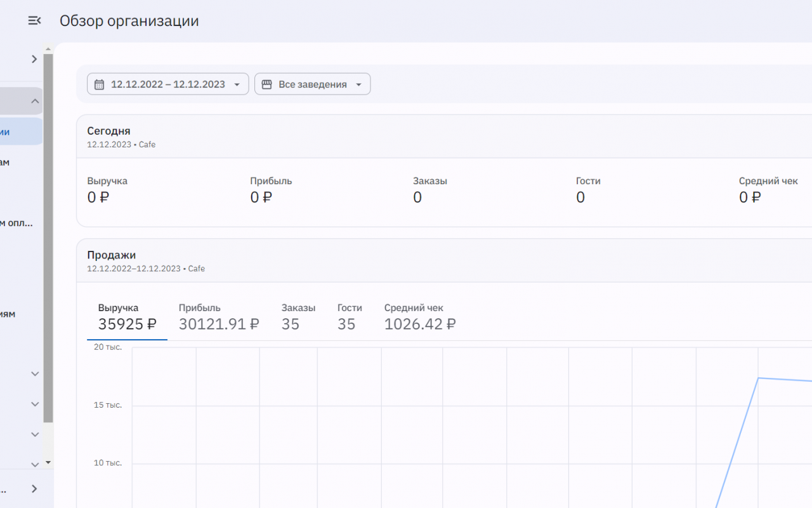Click the Выручка label in the Сегодня card
This screenshot has width=812, height=508.
[107, 181]
